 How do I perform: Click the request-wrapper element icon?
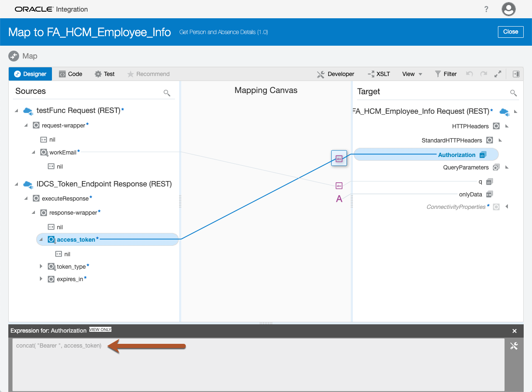36,125
